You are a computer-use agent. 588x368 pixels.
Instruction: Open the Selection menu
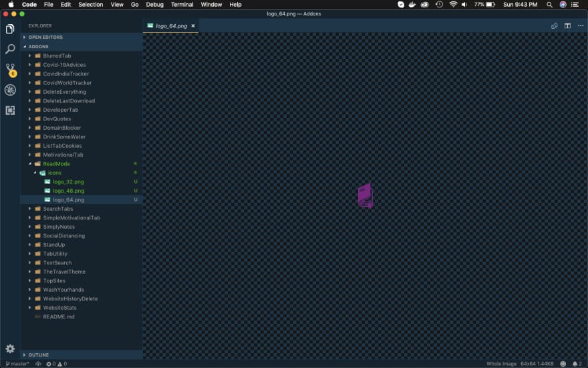click(91, 5)
